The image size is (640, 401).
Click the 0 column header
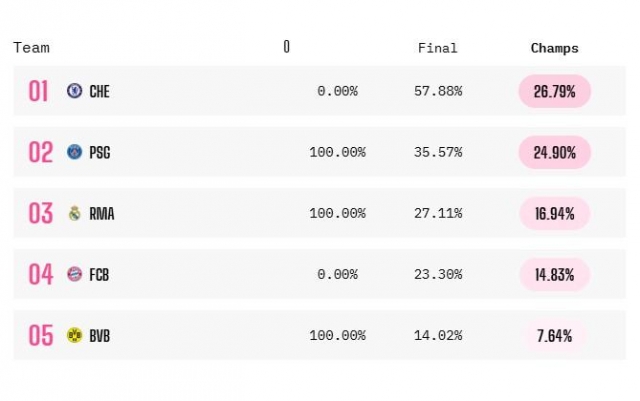pyautogui.click(x=287, y=47)
